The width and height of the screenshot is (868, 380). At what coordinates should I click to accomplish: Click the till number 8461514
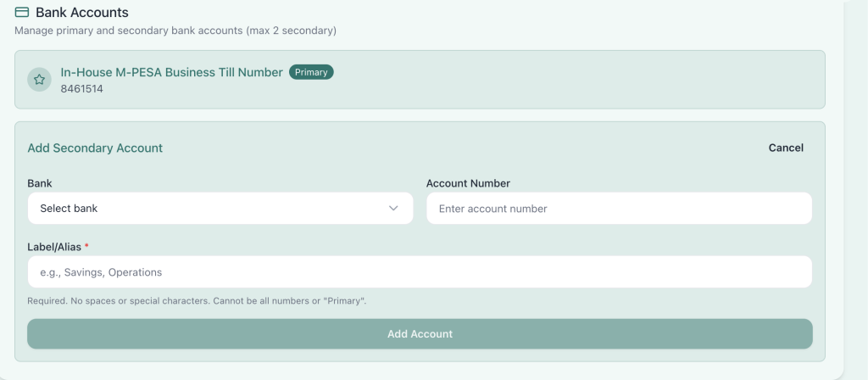(x=82, y=88)
